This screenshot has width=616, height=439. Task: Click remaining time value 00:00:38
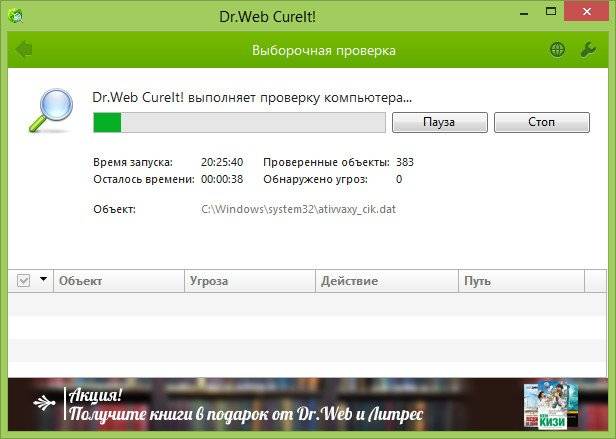point(222,179)
